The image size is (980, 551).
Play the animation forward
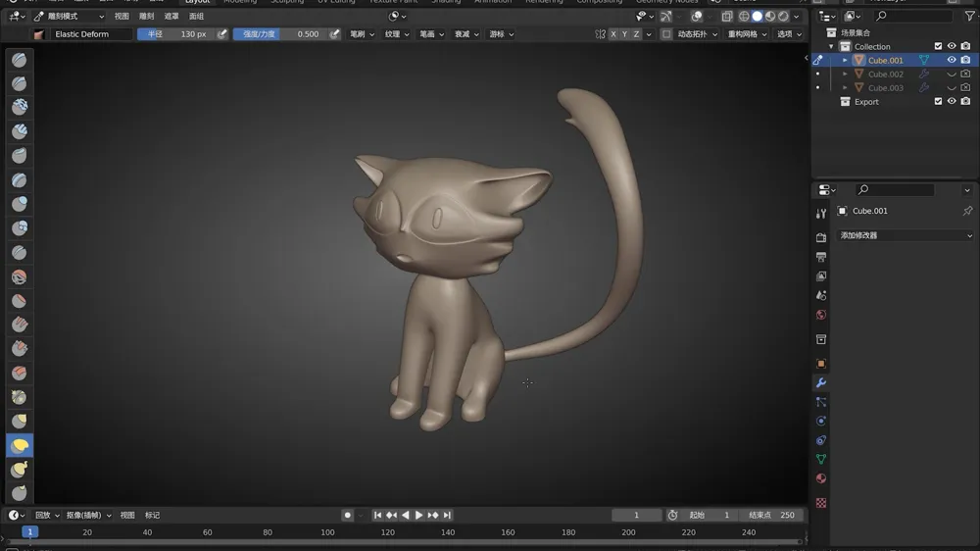pos(418,516)
